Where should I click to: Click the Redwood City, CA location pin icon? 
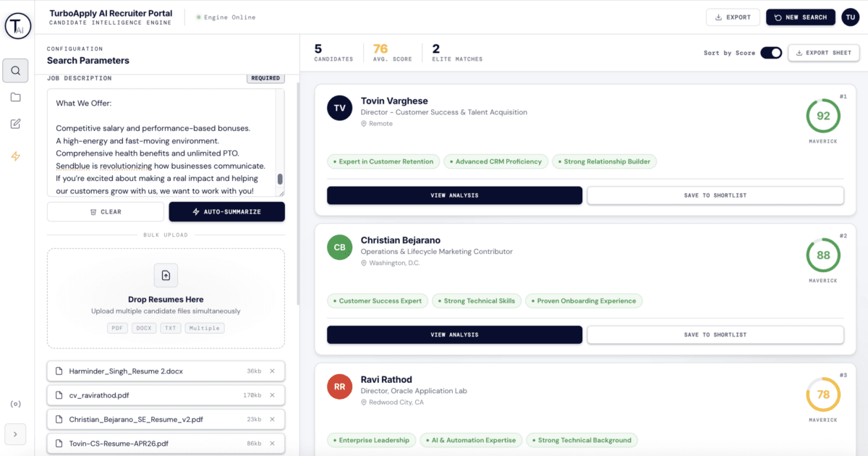(364, 402)
